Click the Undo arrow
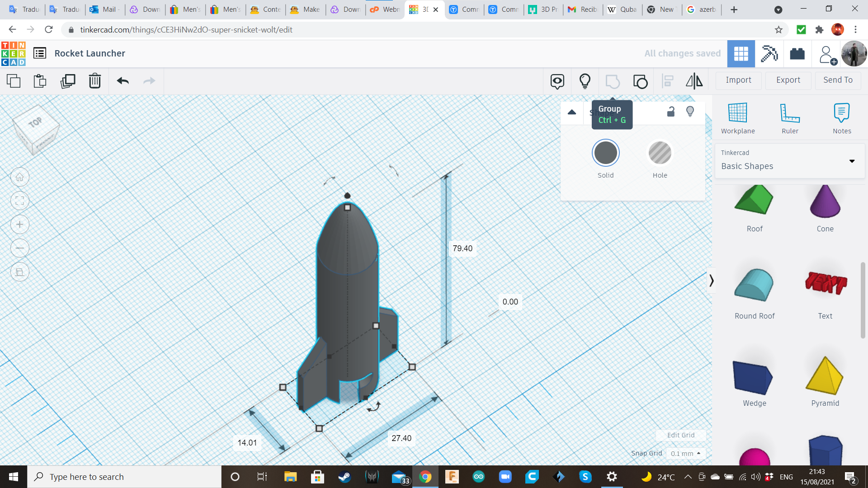This screenshot has height=488, width=868. [x=123, y=81]
